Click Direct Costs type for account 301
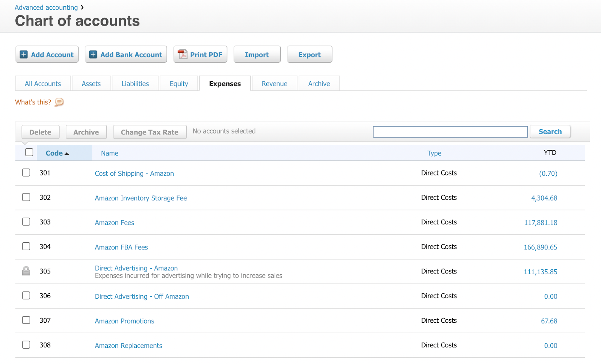 click(x=439, y=173)
